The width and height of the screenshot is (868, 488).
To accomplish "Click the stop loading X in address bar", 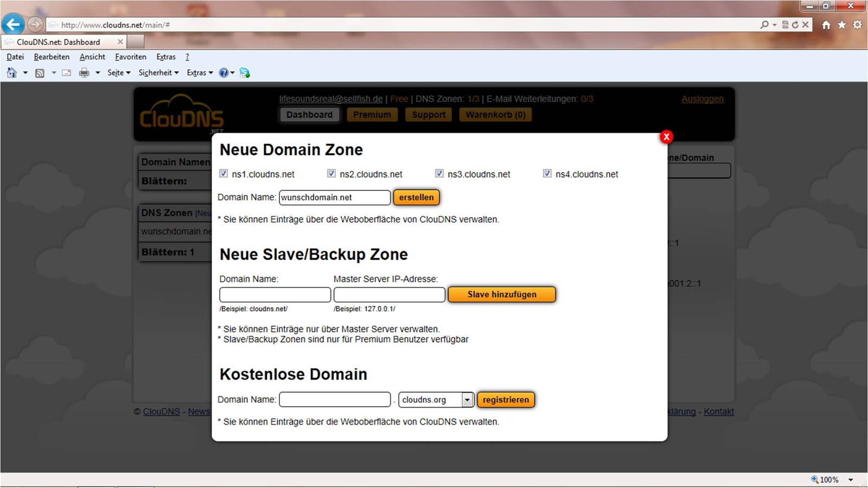I will pyautogui.click(x=806, y=24).
